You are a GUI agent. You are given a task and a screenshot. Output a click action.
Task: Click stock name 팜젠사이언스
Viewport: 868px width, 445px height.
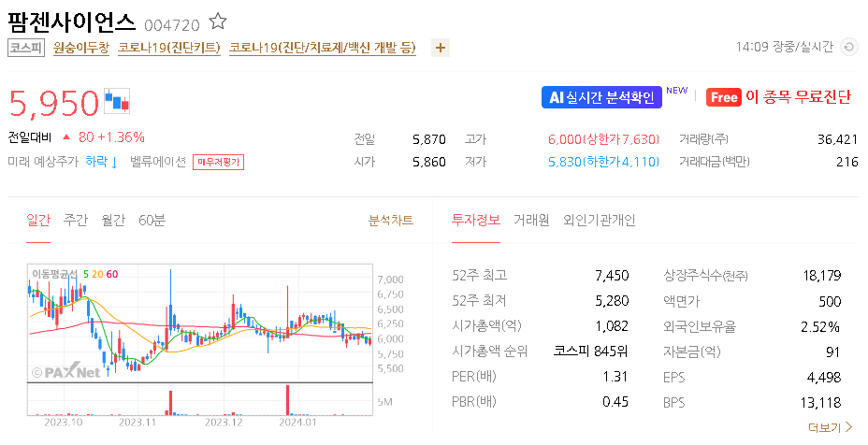pyautogui.click(x=71, y=22)
